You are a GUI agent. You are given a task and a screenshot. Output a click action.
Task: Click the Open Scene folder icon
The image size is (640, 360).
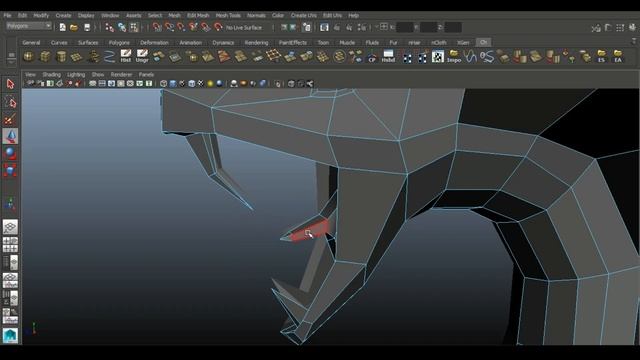coord(74,27)
